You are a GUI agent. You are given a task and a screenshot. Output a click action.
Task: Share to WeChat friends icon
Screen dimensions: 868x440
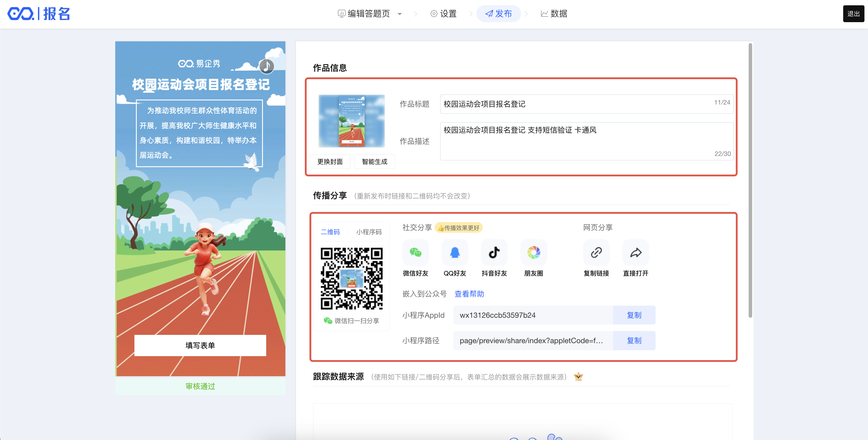click(x=415, y=252)
